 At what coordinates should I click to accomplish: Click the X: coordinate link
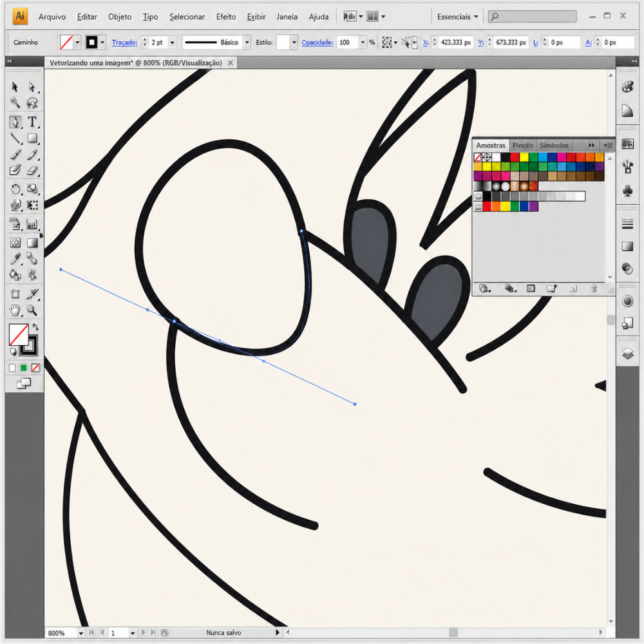click(x=426, y=43)
